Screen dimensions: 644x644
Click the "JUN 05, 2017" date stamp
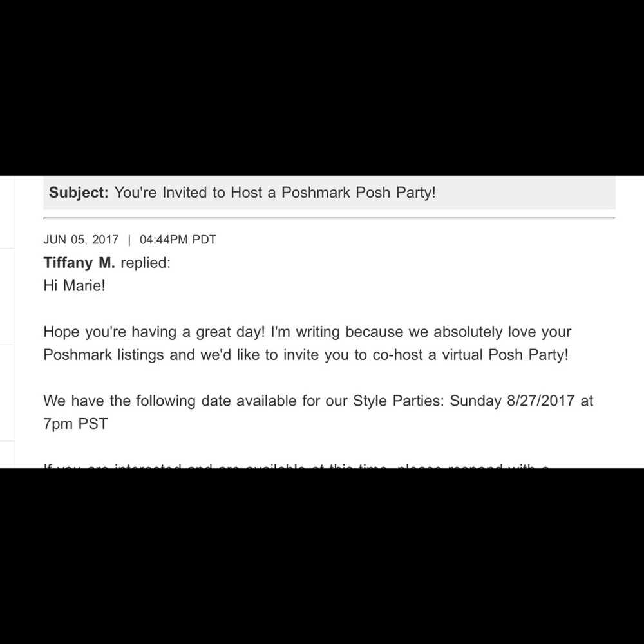pyautogui.click(x=81, y=240)
